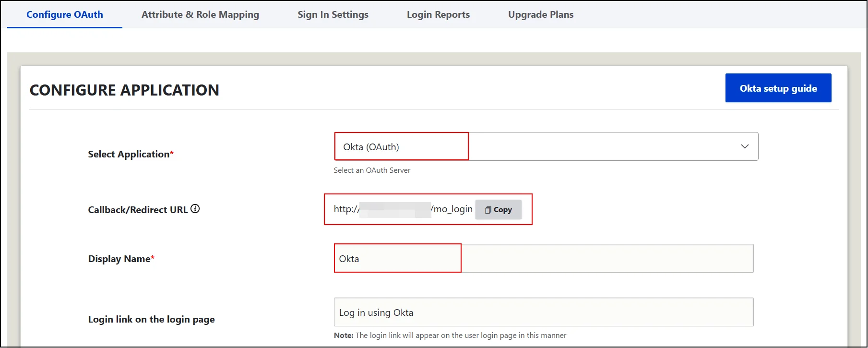
Task: Select the callback URL text ending mo_login
Action: point(403,209)
